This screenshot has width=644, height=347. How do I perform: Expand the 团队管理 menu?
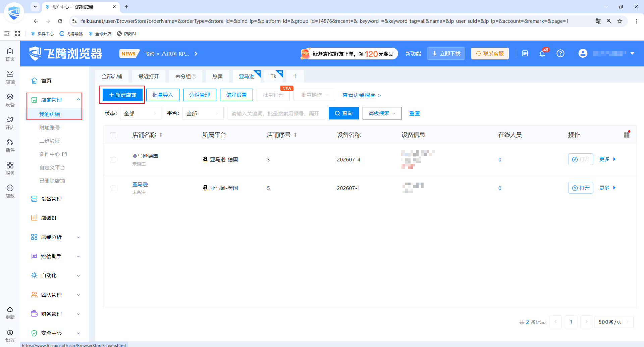point(55,295)
